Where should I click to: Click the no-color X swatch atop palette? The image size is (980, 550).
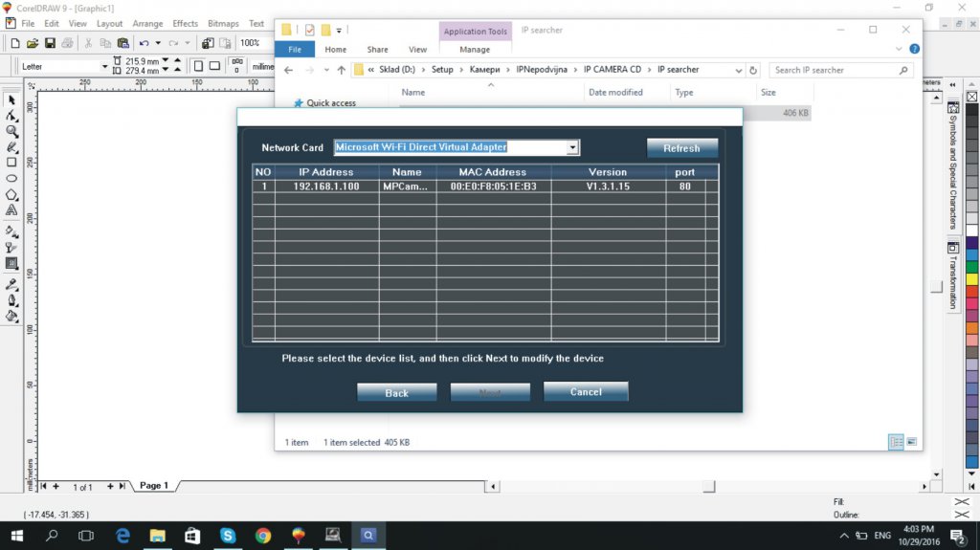[972, 97]
